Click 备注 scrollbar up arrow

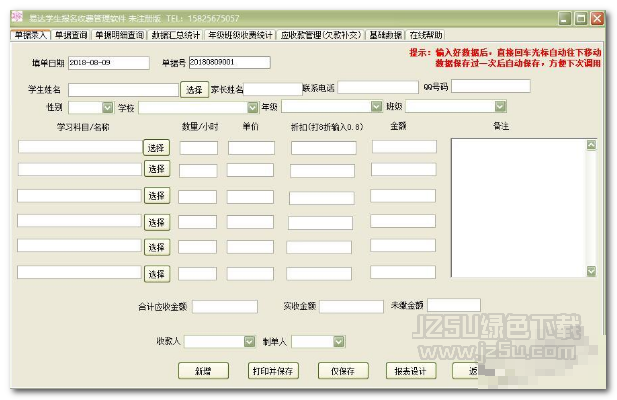click(591, 145)
